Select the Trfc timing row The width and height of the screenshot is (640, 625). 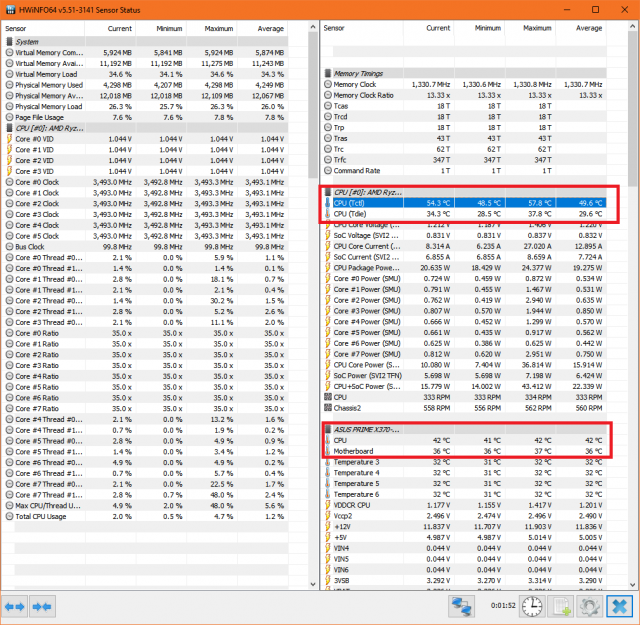tap(464, 160)
